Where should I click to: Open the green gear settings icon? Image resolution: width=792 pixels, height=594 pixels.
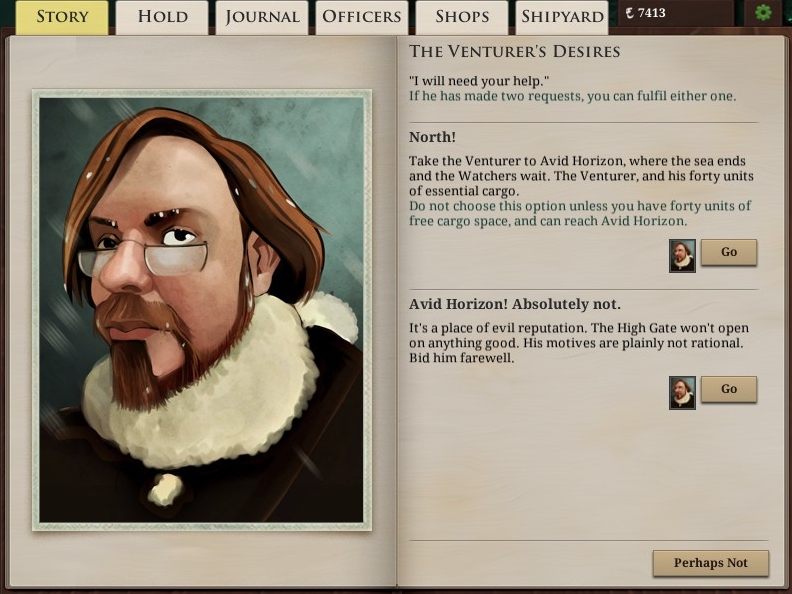[763, 12]
